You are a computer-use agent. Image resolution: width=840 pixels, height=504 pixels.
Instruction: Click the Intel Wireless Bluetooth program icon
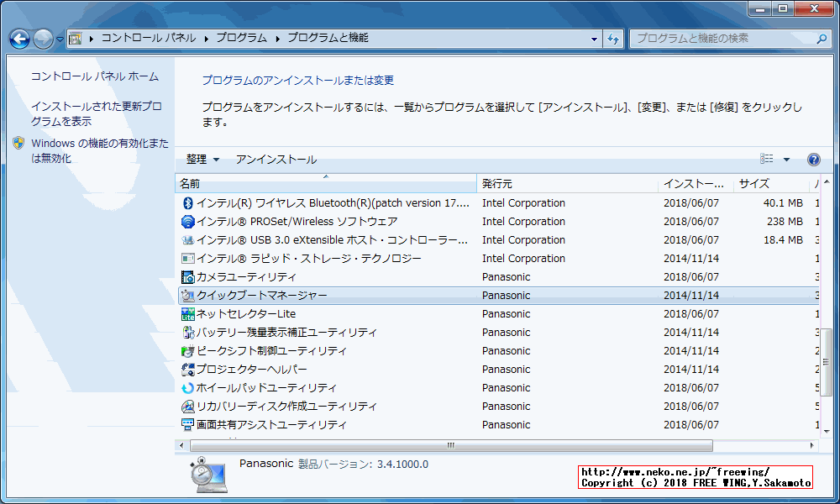[x=188, y=203]
